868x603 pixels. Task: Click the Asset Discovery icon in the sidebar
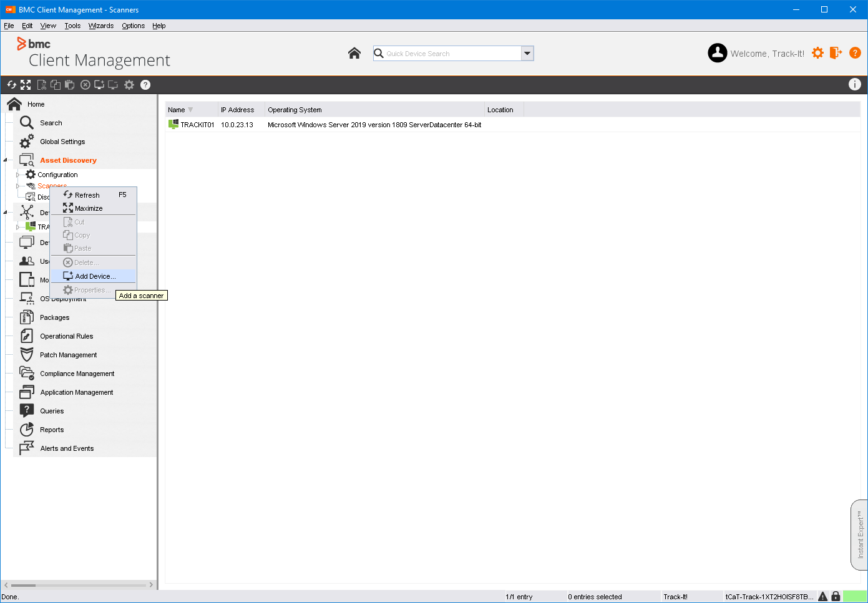tap(27, 160)
